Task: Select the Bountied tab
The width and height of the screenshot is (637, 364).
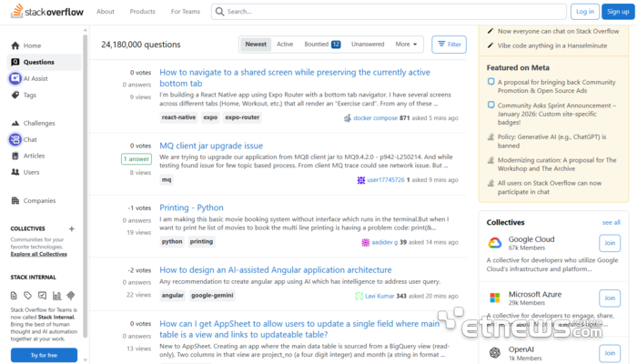Action: [x=322, y=44]
